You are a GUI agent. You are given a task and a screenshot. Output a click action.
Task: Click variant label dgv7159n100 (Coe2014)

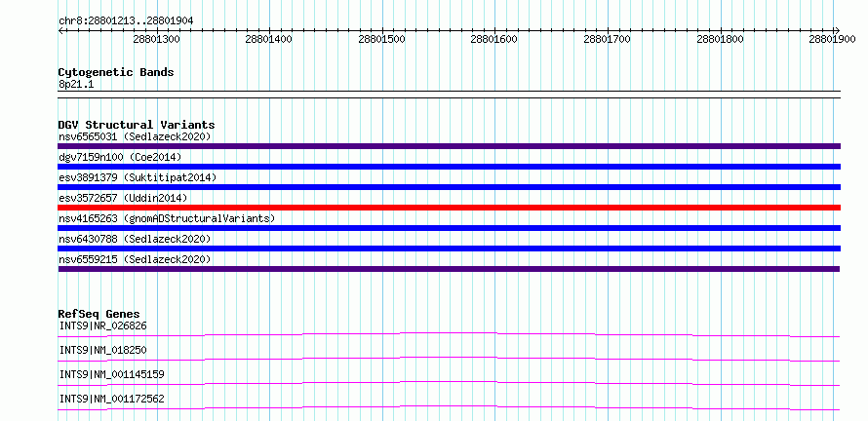click(x=120, y=157)
